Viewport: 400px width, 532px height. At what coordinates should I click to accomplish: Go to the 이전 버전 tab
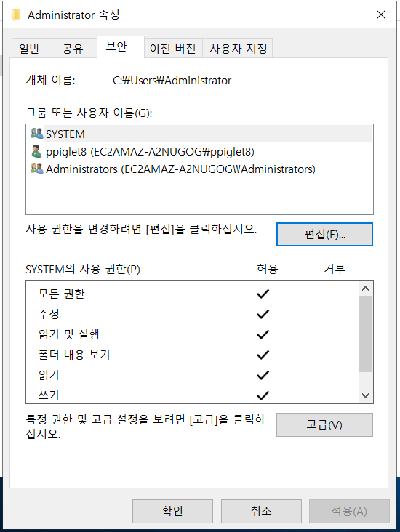pos(173,49)
